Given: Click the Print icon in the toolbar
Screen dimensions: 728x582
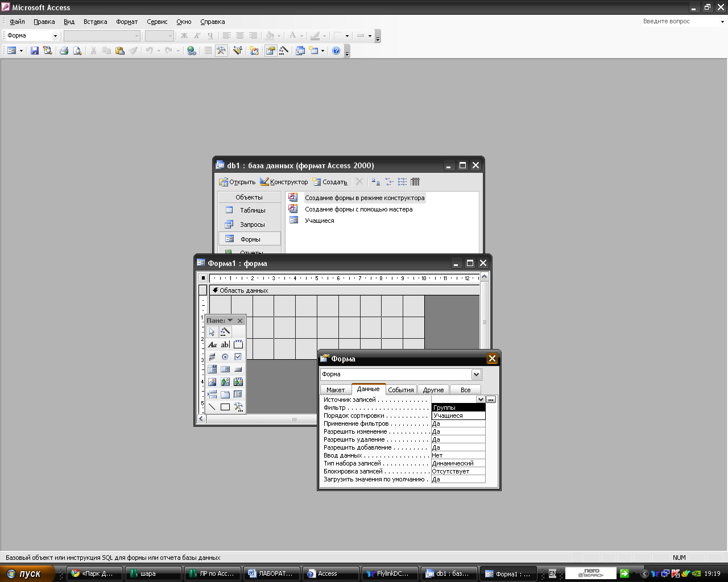Looking at the screenshot, I should pyautogui.click(x=64, y=51).
